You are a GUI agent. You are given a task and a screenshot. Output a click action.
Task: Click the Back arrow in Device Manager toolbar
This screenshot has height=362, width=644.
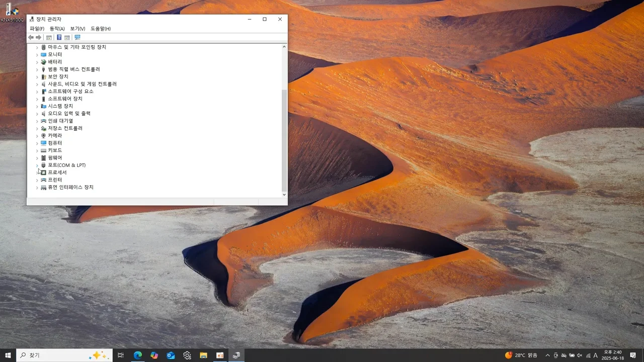(x=31, y=37)
